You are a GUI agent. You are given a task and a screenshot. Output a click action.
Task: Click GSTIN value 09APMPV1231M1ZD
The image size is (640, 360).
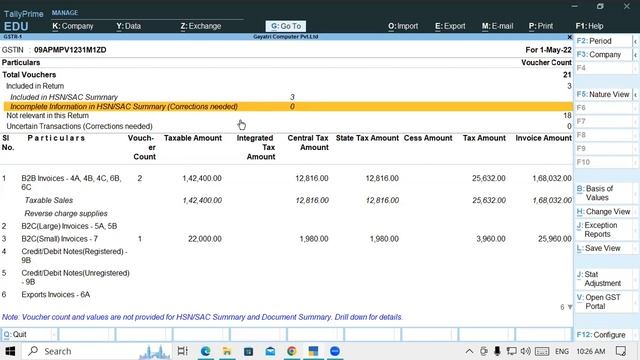click(70, 50)
